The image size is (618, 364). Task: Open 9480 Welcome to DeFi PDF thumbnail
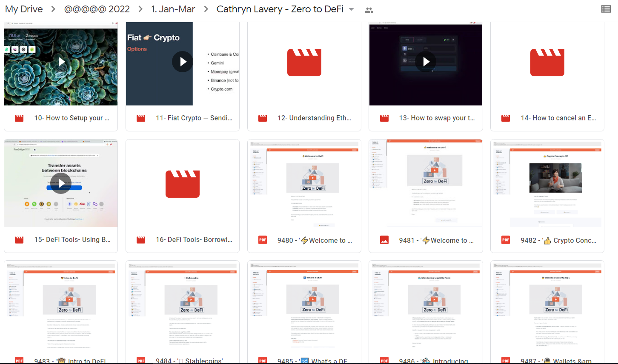[x=304, y=183]
